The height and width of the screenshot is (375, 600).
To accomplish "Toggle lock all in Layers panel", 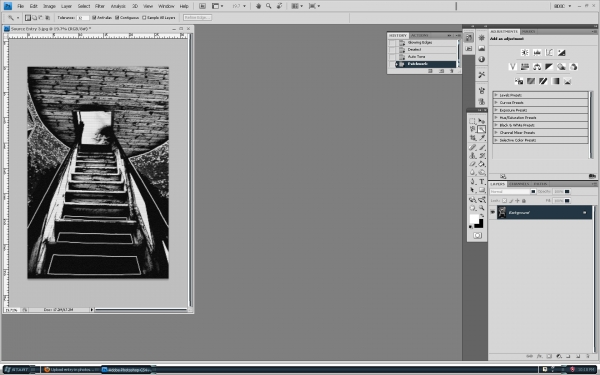I will pyautogui.click(x=523, y=201).
